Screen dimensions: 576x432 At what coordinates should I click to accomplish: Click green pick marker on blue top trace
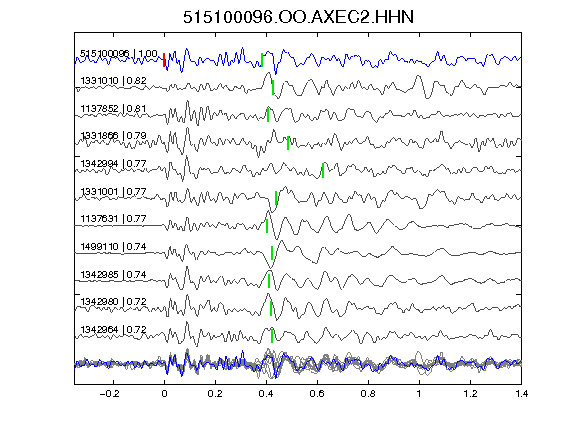point(262,60)
